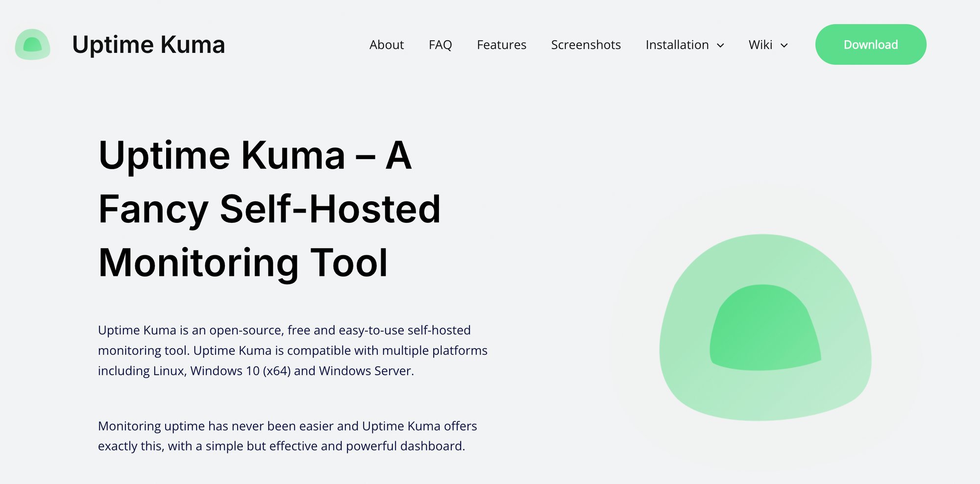Screen dimensions: 980x484
Task: Click the inner dark-green shape of the mascot
Action: 764,328
